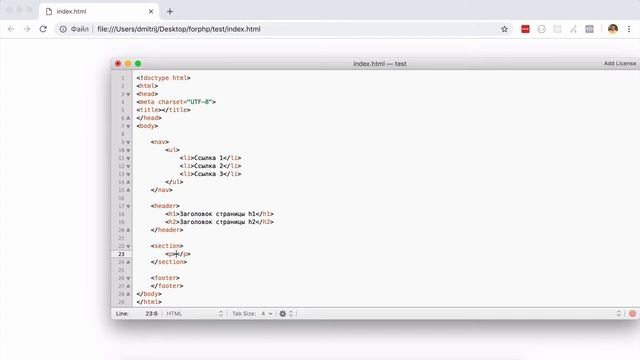The image size is (640, 360).
Task: Click the closing html tag on line 29
Action: point(149,302)
